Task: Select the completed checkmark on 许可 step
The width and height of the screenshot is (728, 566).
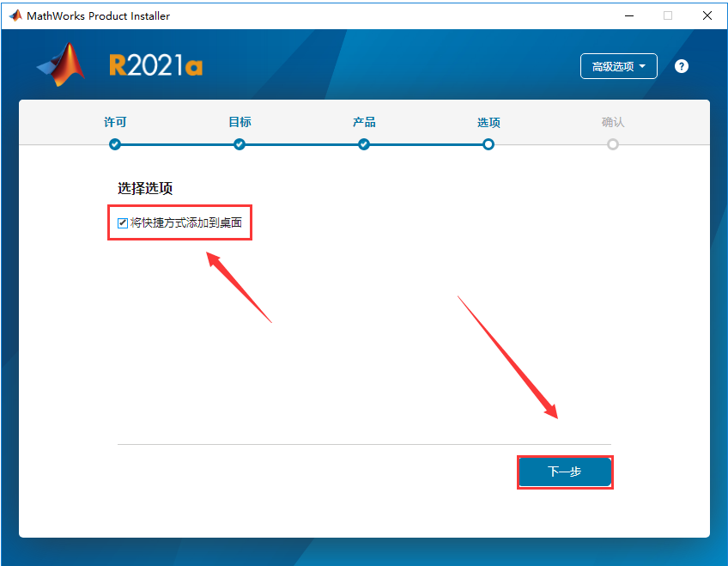Action: coord(115,144)
